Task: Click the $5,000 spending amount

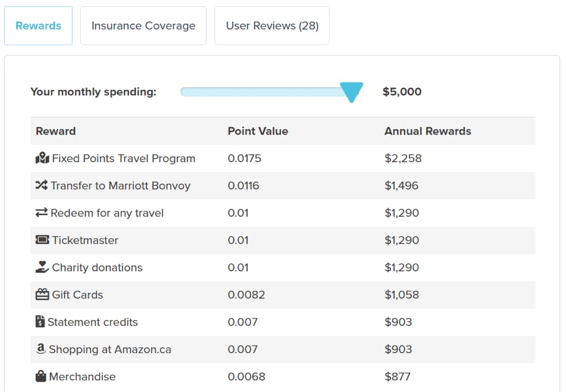Action: pos(402,92)
